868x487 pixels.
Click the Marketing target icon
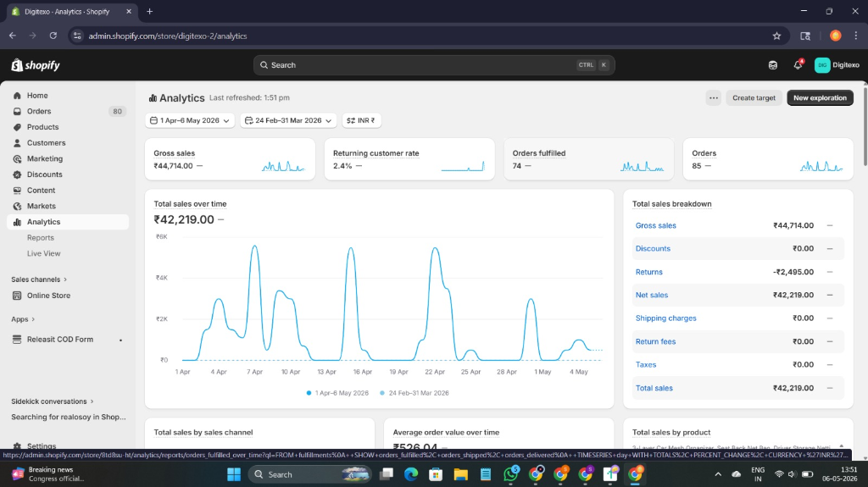pos(17,159)
